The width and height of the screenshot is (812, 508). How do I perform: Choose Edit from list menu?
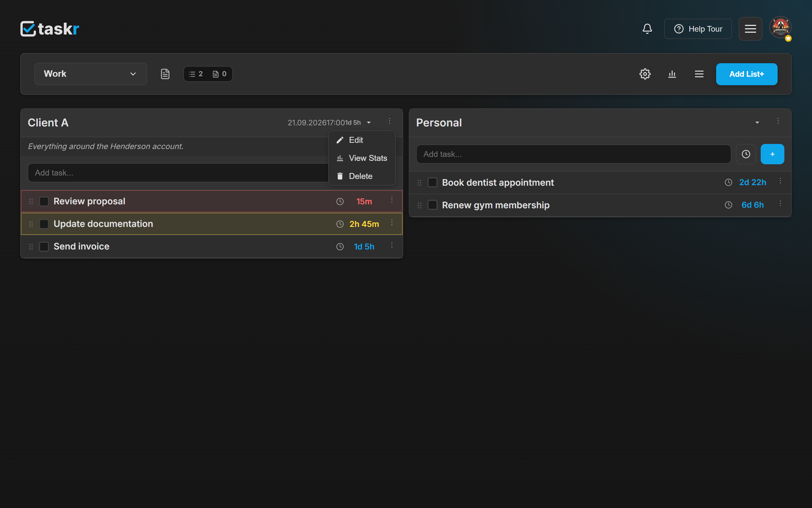coord(362,140)
